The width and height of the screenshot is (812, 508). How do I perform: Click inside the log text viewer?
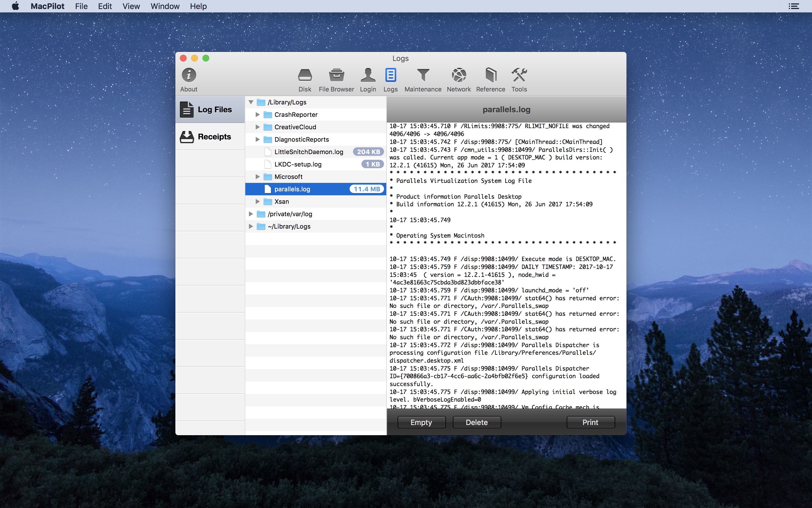(x=506, y=265)
